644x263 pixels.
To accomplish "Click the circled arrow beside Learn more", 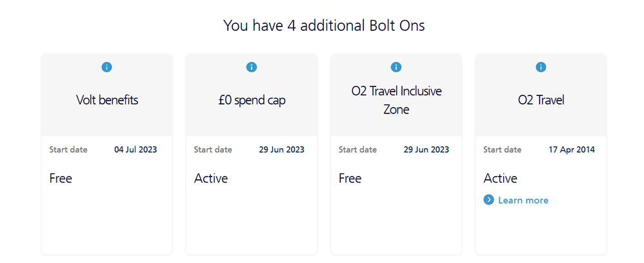I will [x=488, y=200].
